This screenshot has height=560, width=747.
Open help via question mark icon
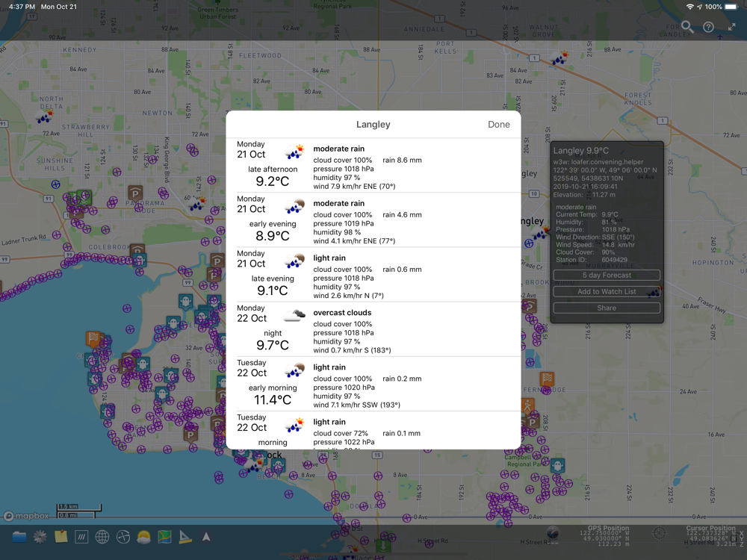click(x=709, y=27)
